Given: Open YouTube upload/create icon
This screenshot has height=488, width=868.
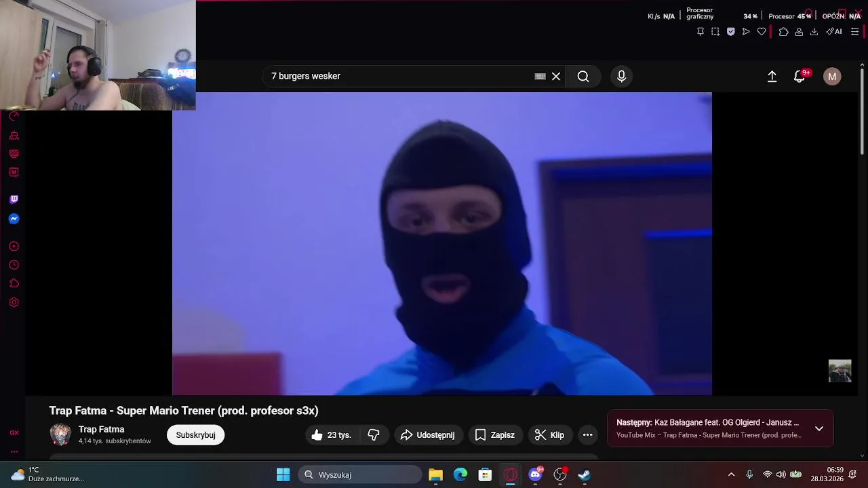Looking at the screenshot, I should click(x=772, y=77).
